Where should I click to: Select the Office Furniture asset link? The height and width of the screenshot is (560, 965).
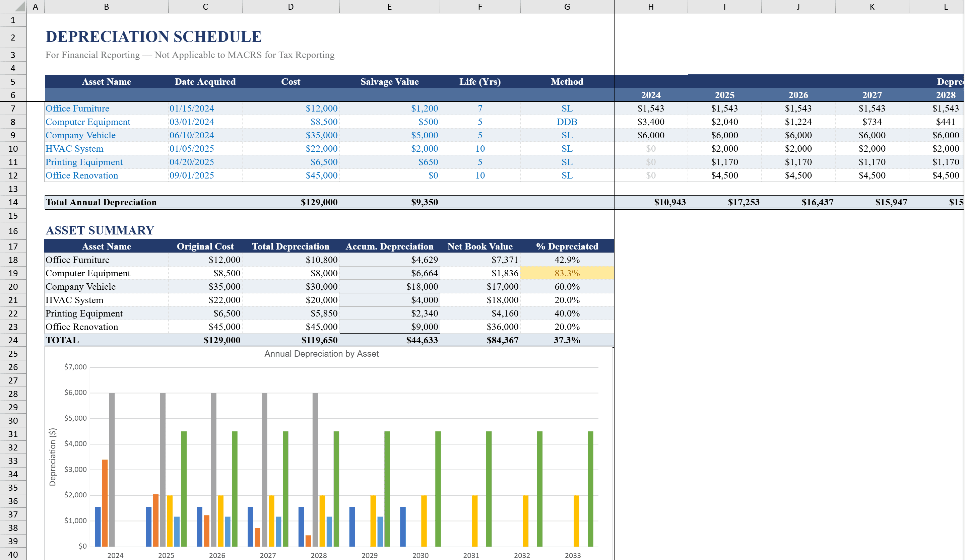coord(77,108)
